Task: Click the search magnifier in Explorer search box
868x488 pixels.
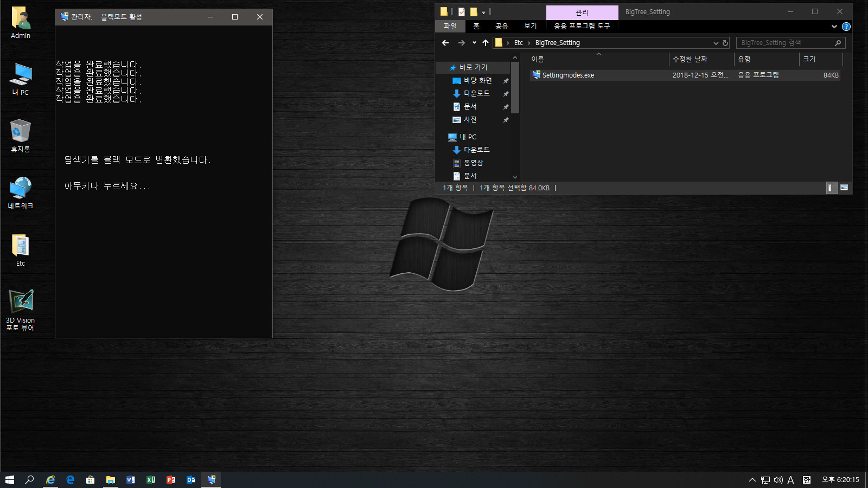Action: [838, 43]
